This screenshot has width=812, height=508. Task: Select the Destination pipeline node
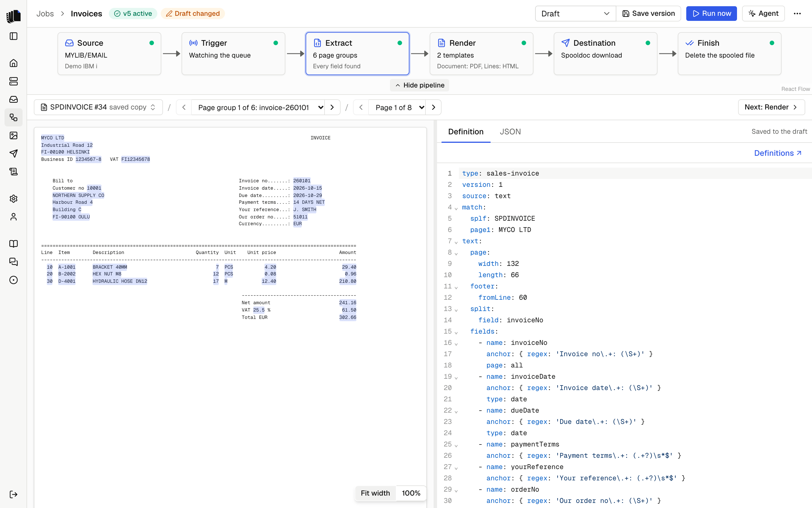click(605, 53)
